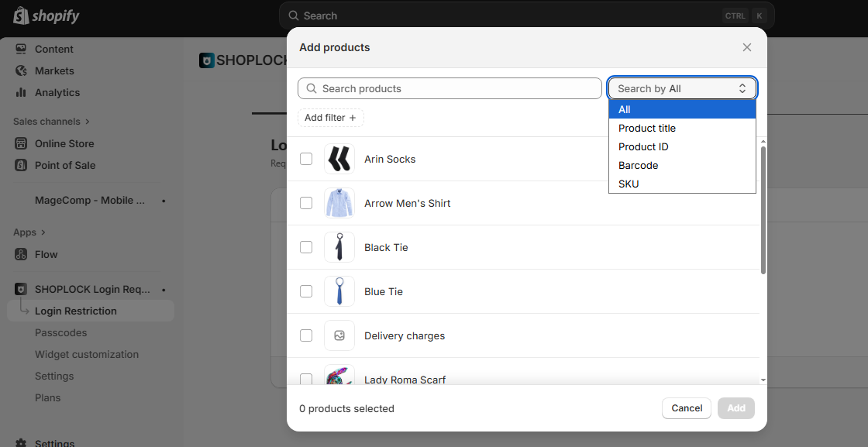Click the Add filter button
868x447 pixels.
coord(330,118)
